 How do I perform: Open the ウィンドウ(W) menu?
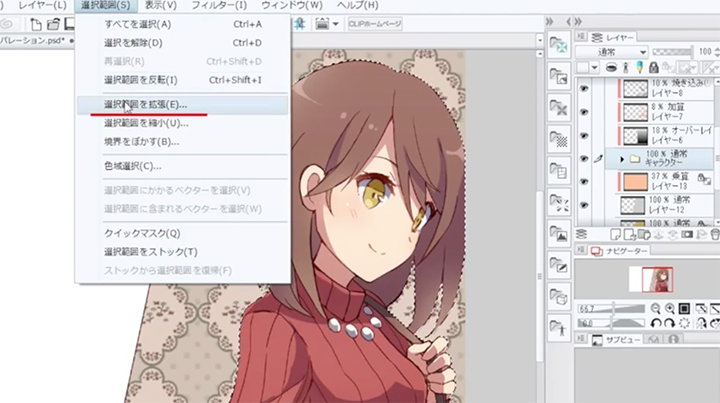[x=292, y=6]
